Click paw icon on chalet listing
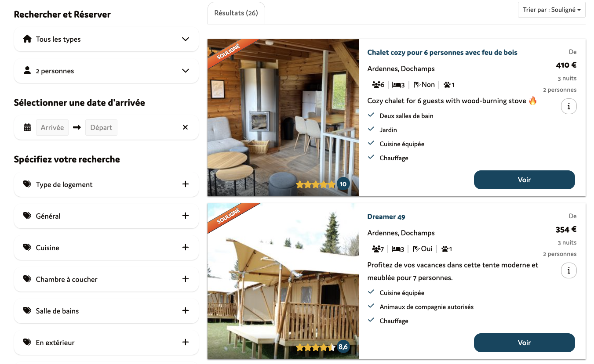 [x=447, y=85]
